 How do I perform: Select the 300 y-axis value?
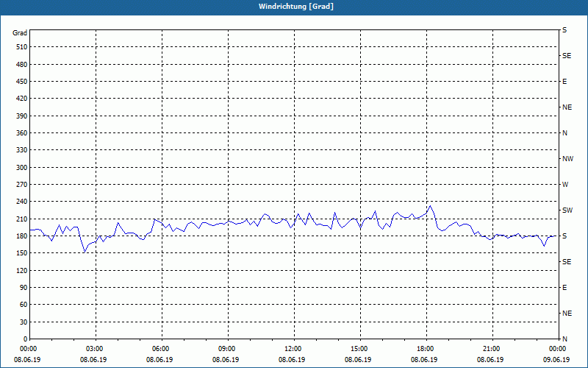coord(22,168)
